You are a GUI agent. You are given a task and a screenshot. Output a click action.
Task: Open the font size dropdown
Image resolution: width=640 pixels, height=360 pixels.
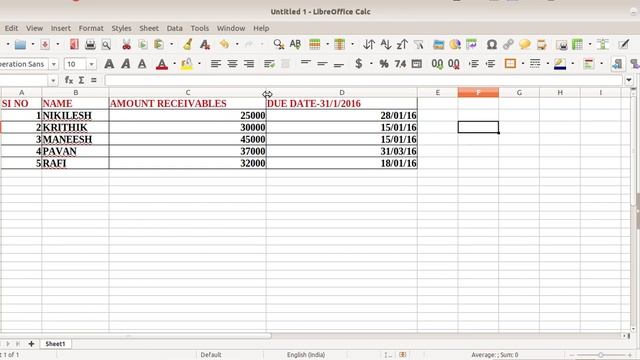91,64
